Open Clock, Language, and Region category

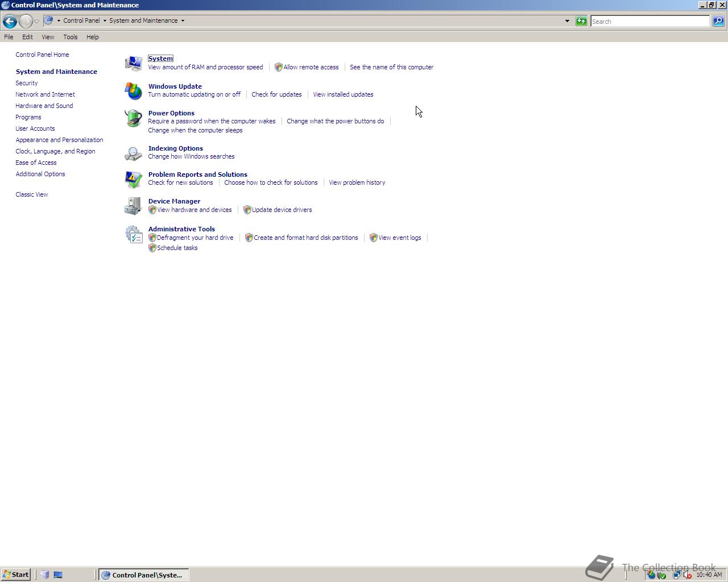coord(55,151)
